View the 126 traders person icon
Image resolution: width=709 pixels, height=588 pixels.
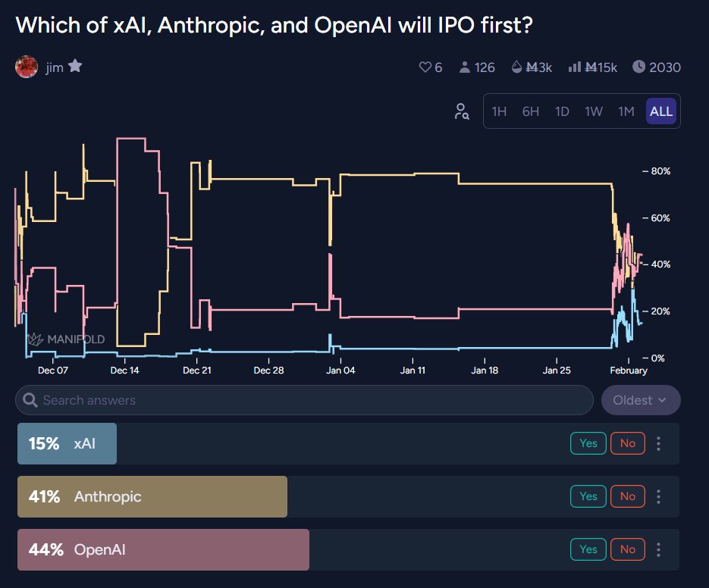tap(464, 67)
